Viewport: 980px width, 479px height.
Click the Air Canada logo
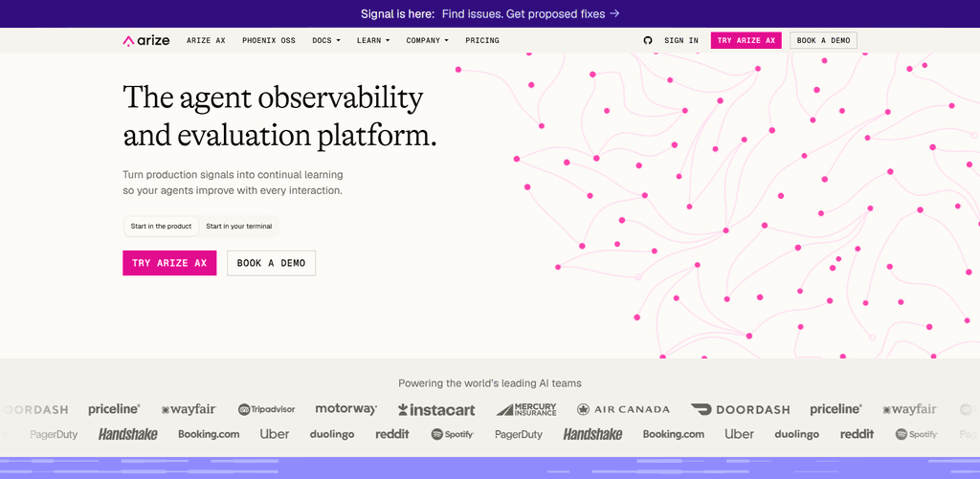pos(623,409)
